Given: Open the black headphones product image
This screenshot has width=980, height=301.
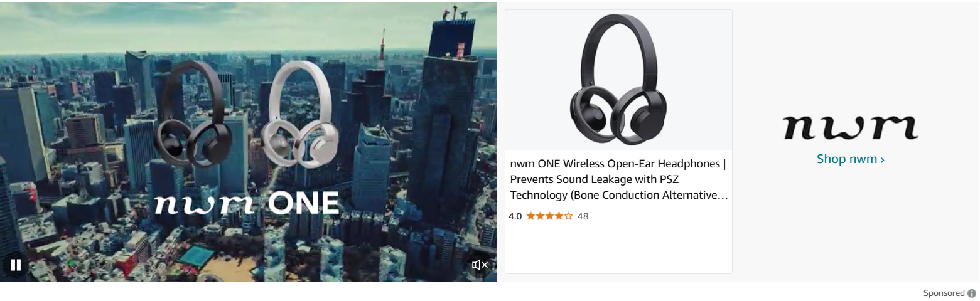Looking at the screenshot, I should coord(618,80).
